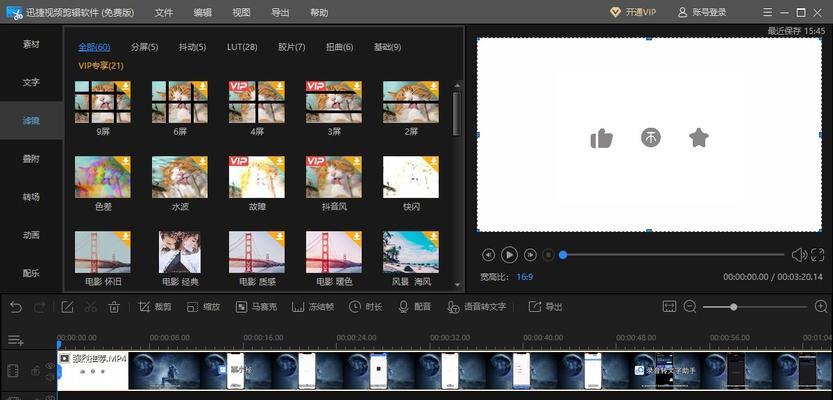Switch to the 叠附 sidebar panel
Screen dimensions: 833x400
[31, 159]
